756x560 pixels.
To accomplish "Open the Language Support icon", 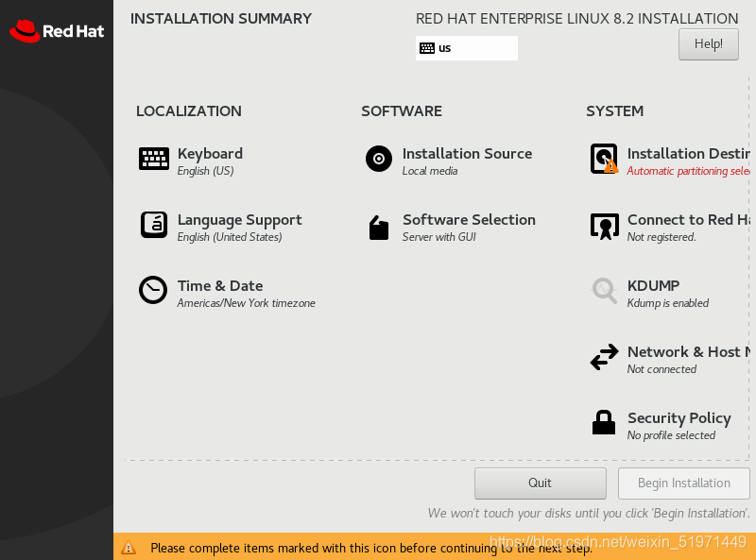I will (154, 225).
